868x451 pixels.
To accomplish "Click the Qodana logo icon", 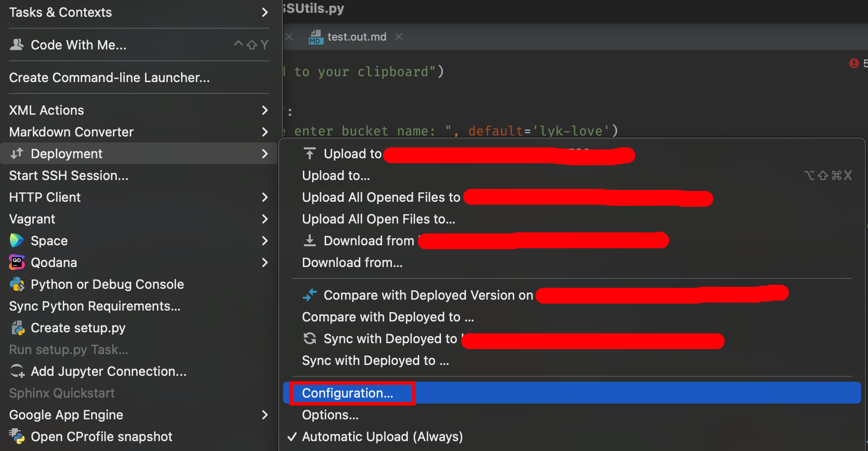I will 17,263.
